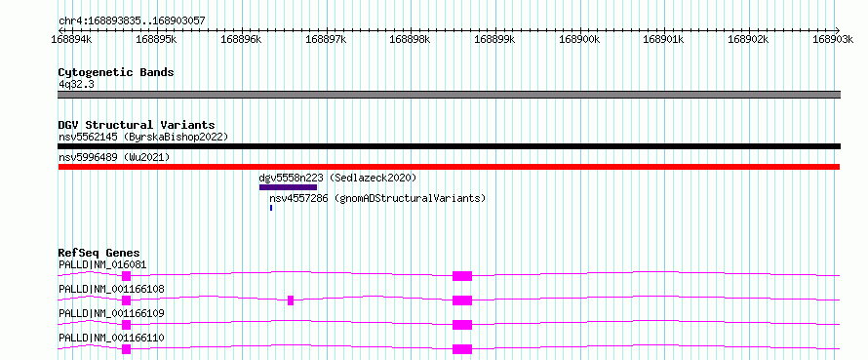
Task: Select the purple dgv5558n223 variant bar
Action: [x=288, y=187]
